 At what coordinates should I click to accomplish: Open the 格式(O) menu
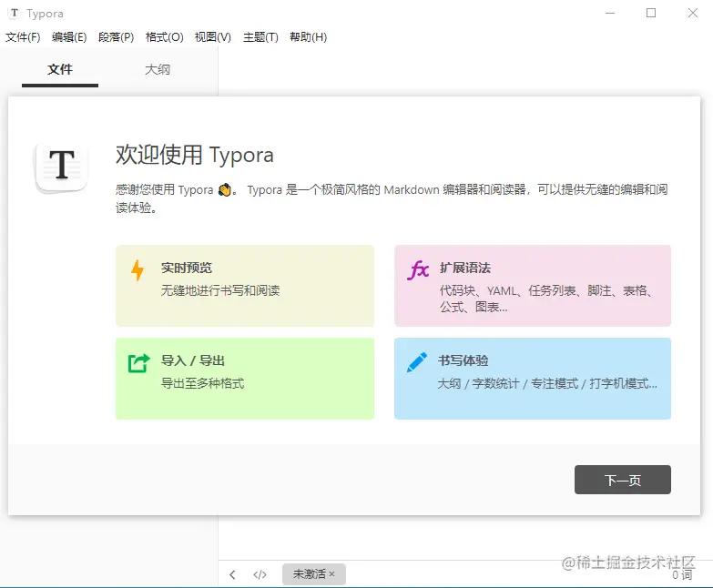click(164, 37)
